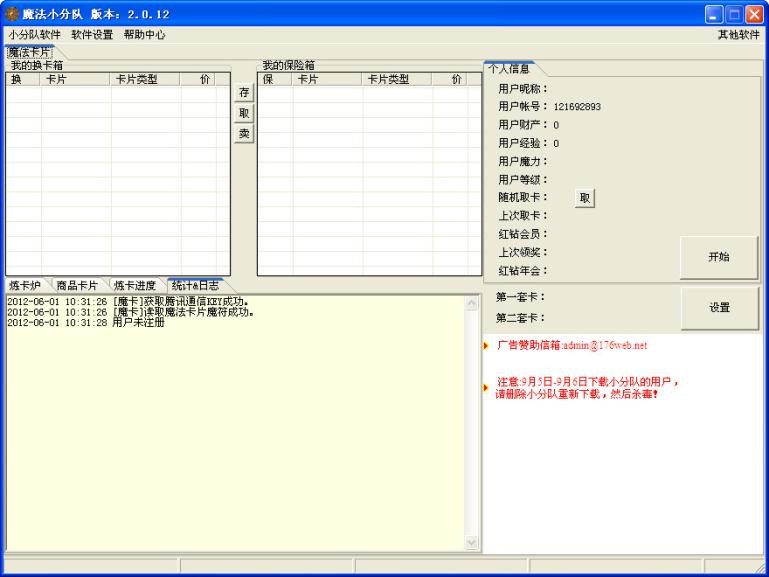Click the log line 用户未注册
Viewport: 769px width, 577px height.
pos(86,323)
